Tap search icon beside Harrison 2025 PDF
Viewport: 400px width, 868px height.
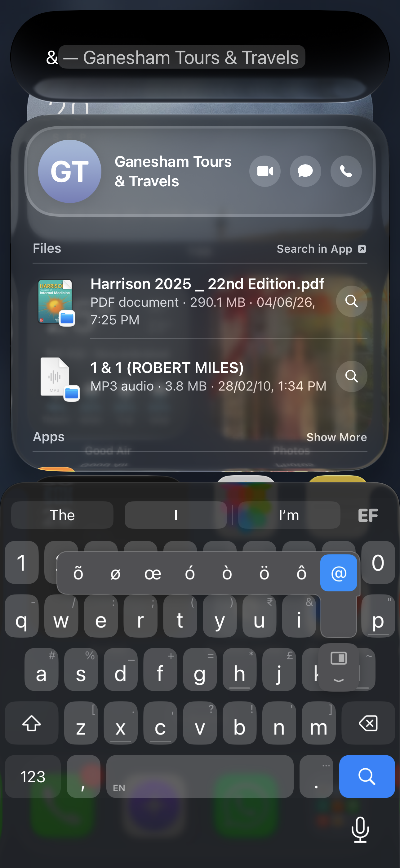pos(352,301)
